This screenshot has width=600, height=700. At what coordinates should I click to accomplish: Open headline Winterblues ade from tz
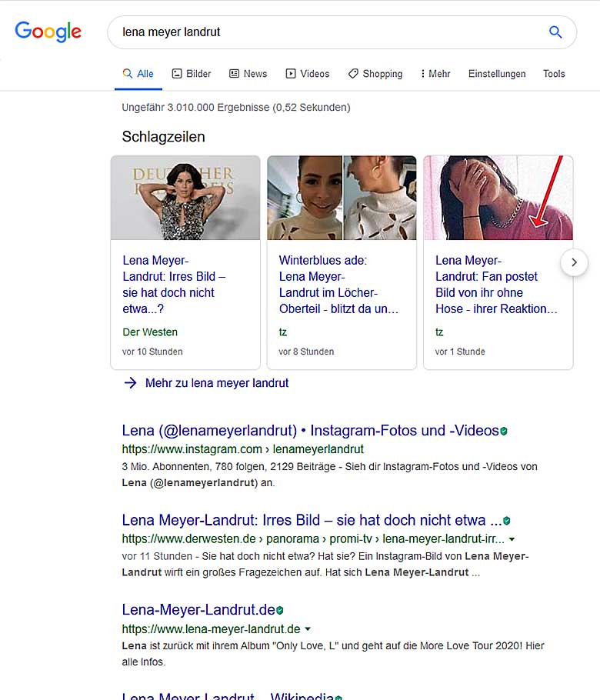(338, 285)
